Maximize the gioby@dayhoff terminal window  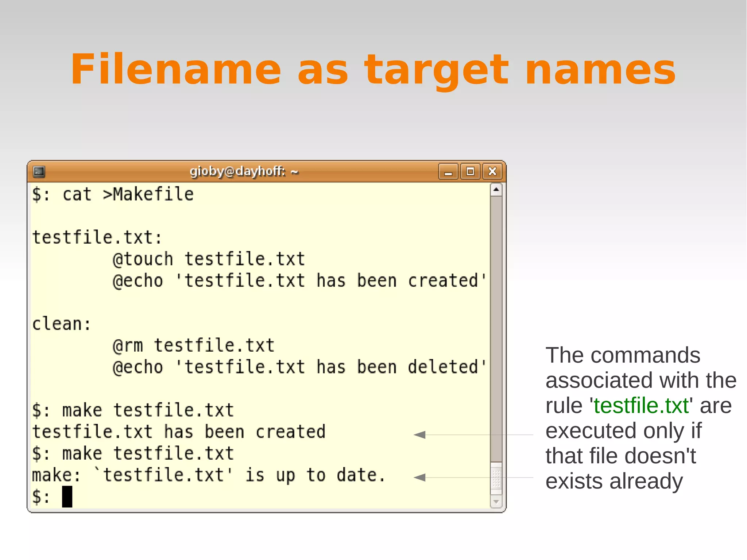point(470,171)
